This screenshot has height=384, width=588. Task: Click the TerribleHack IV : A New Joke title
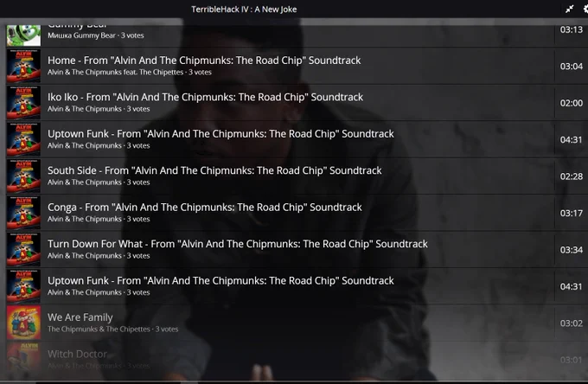pos(244,10)
